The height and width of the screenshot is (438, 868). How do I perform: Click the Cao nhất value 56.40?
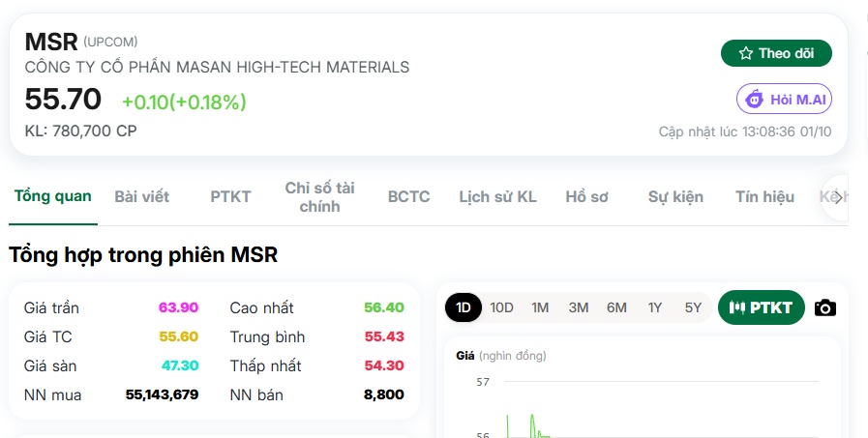pyautogui.click(x=384, y=307)
